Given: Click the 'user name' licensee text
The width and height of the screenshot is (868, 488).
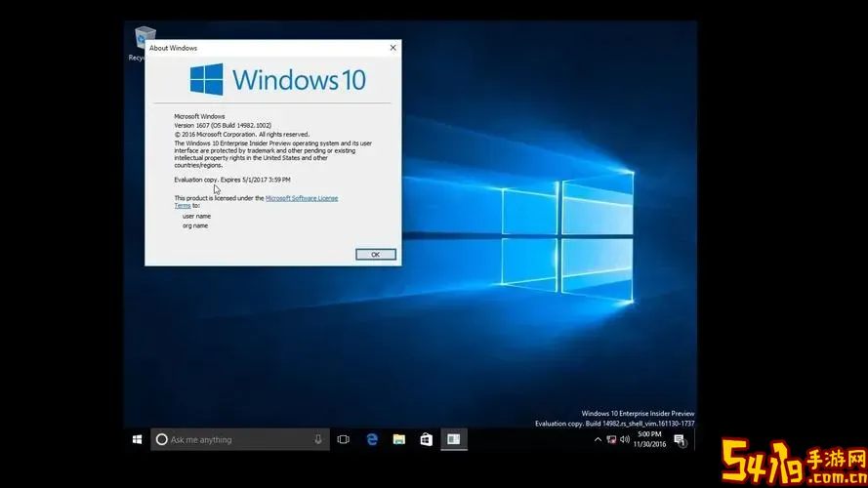Looking at the screenshot, I should tap(196, 217).
